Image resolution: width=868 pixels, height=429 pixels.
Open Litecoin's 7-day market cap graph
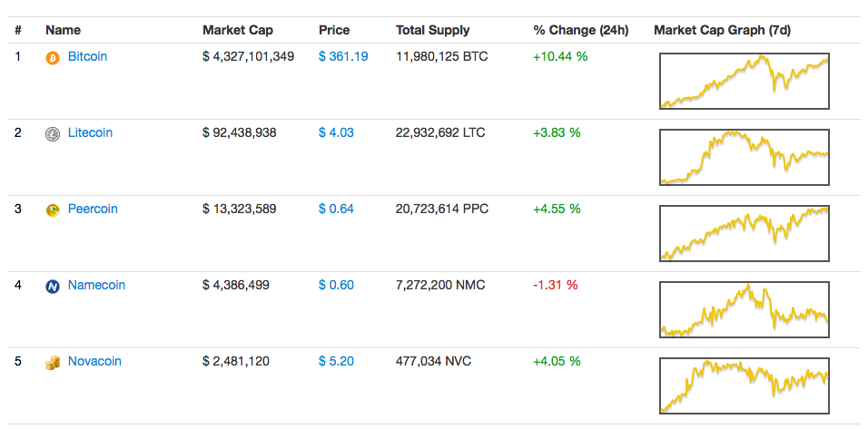pos(745,158)
